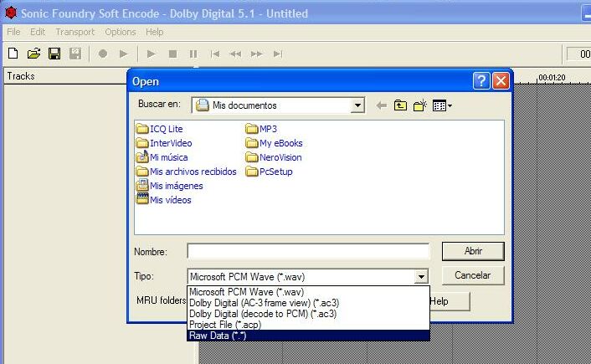
Task: Select the Mi música folder
Action: pyautogui.click(x=162, y=157)
